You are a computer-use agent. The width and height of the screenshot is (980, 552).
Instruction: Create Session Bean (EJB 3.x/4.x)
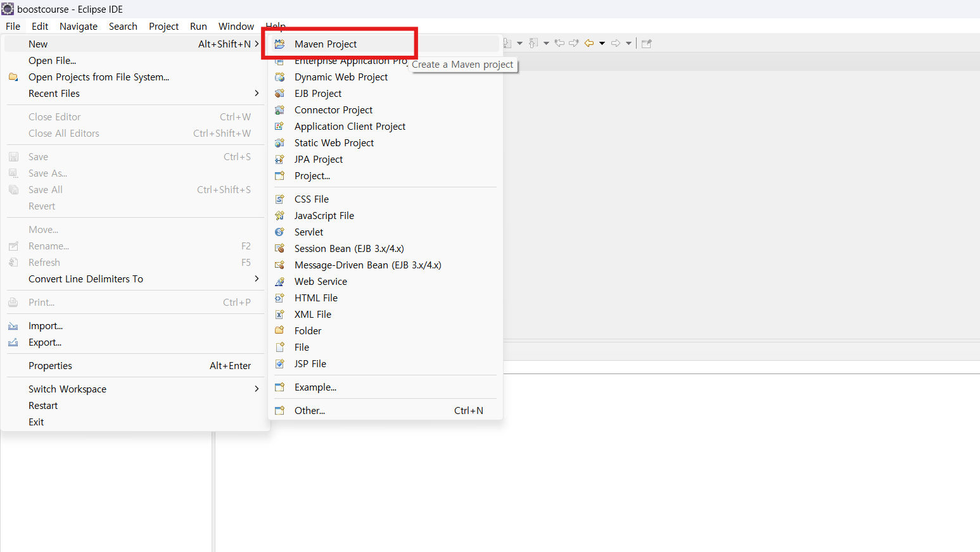click(385, 249)
